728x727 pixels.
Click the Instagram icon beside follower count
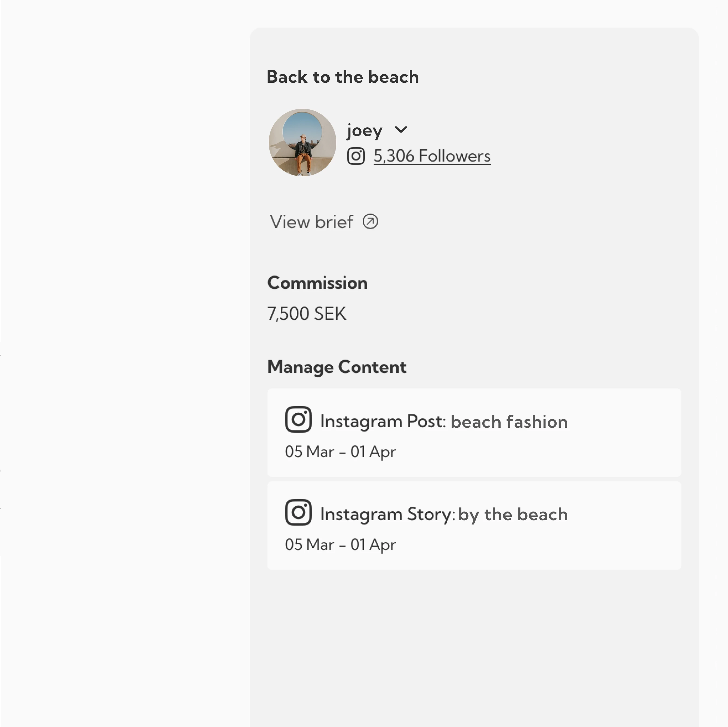(x=356, y=156)
